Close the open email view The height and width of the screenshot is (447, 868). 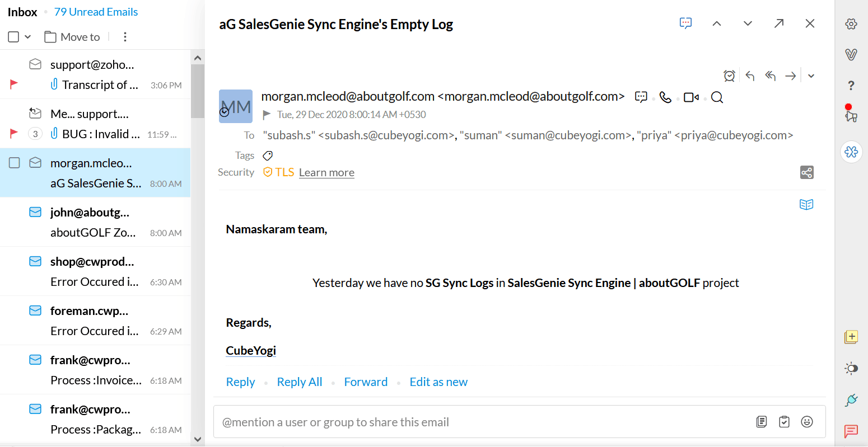810,23
